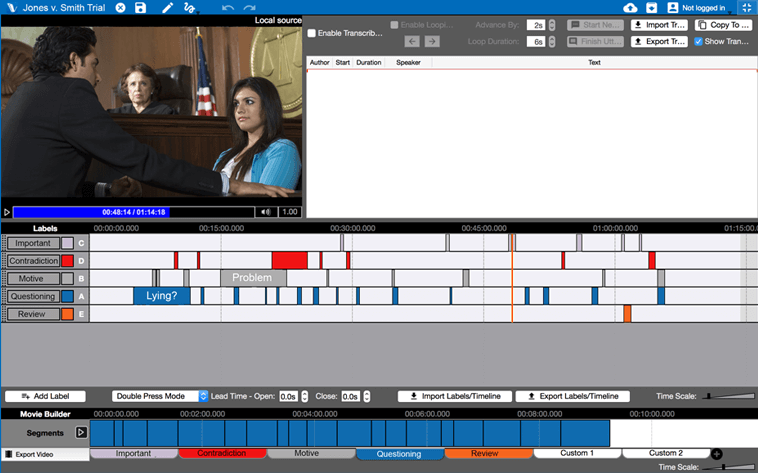Click the pencil edit icon in title bar
Viewport: 758px width, 473px height.
[167, 8]
